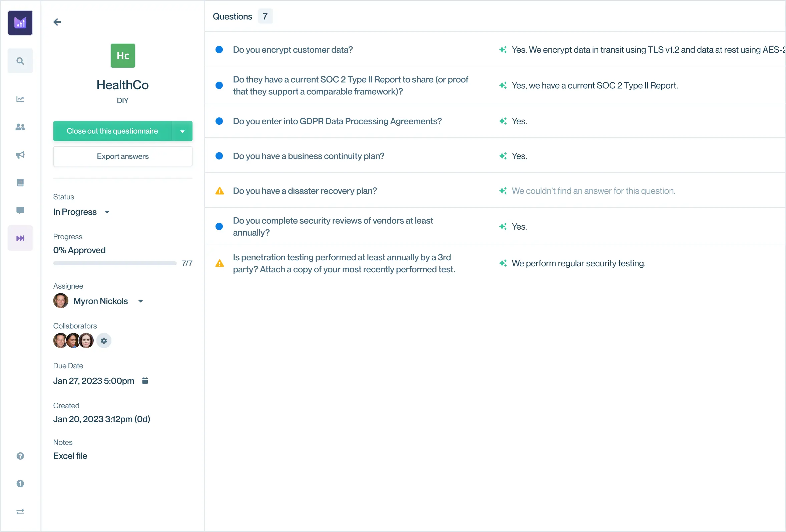Open search from the sidebar magnifier icon
This screenshot has height=532, width=786.
(x=20, y=61)
